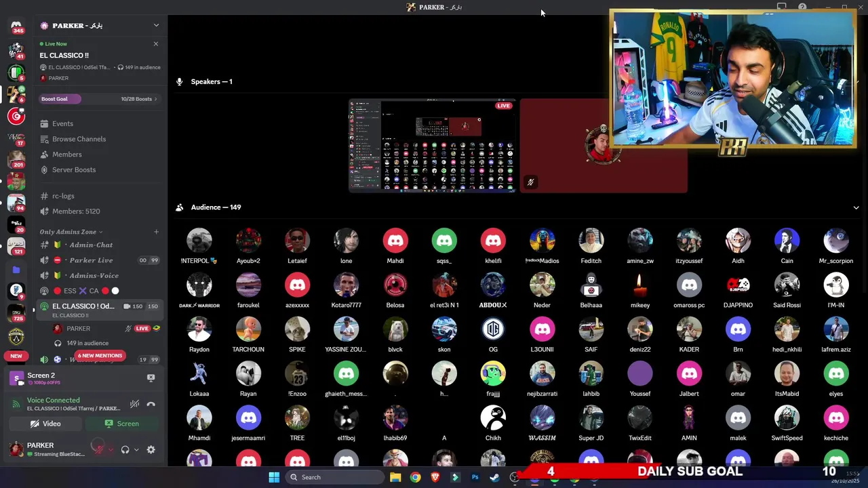Image resolution: width=868 pixels, height=488 pixels.
Task: Turn on Video camera
Action: (45, 424)
